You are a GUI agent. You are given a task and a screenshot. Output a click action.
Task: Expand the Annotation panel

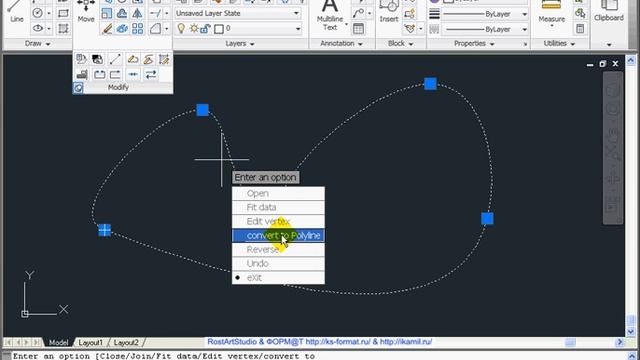pyautogui.click(x=341, y=43)
